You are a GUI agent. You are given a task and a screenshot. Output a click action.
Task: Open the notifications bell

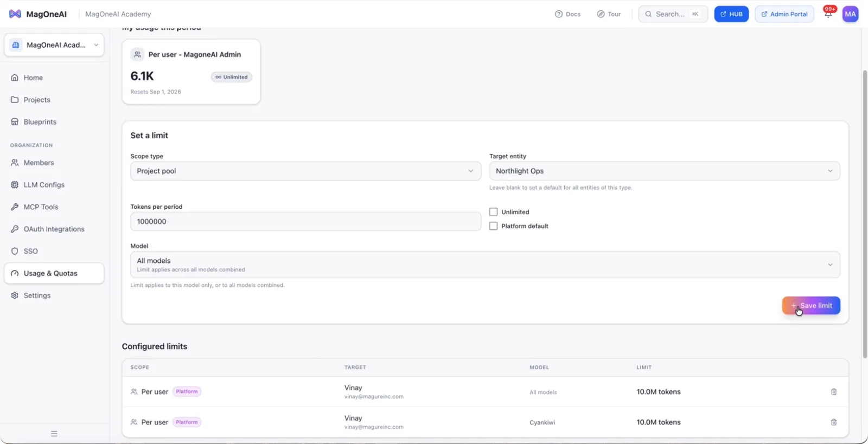828,14
